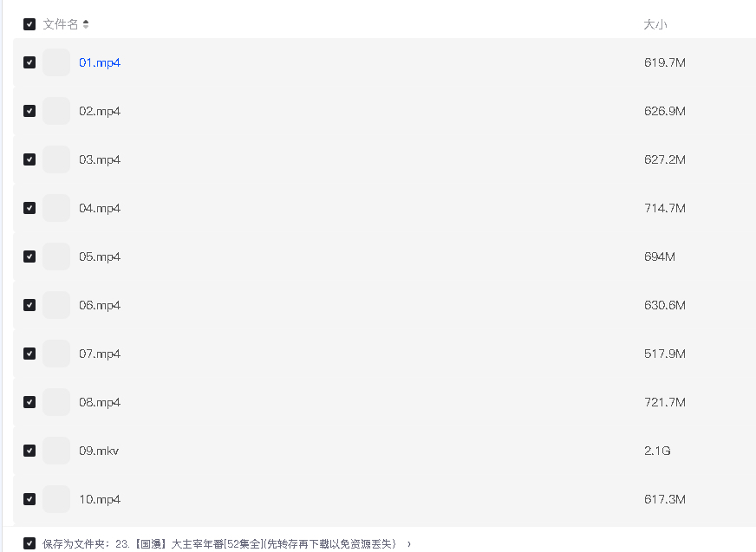Click the 05.mp4 file name
The width and height of the screenshot is (756, 552).
click(100, 257)
